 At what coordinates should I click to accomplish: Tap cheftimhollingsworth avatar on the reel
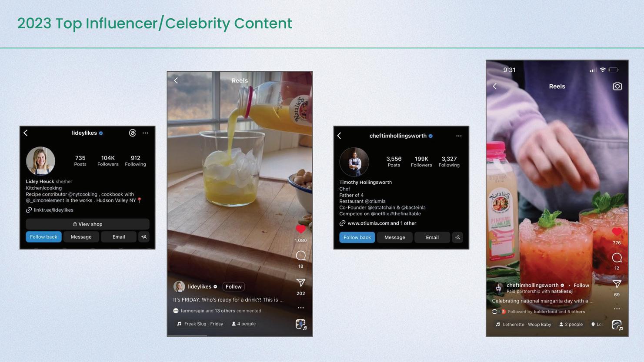[498, 288]
